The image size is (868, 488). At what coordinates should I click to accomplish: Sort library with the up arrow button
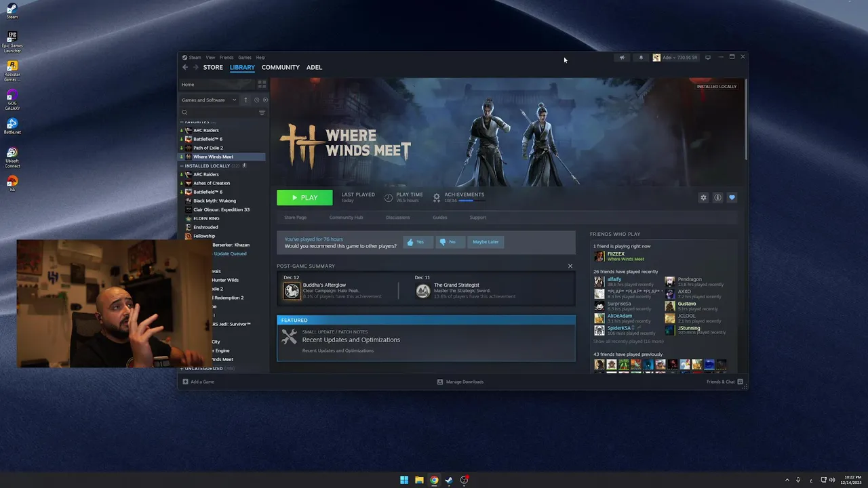click(x=246, y=100)
